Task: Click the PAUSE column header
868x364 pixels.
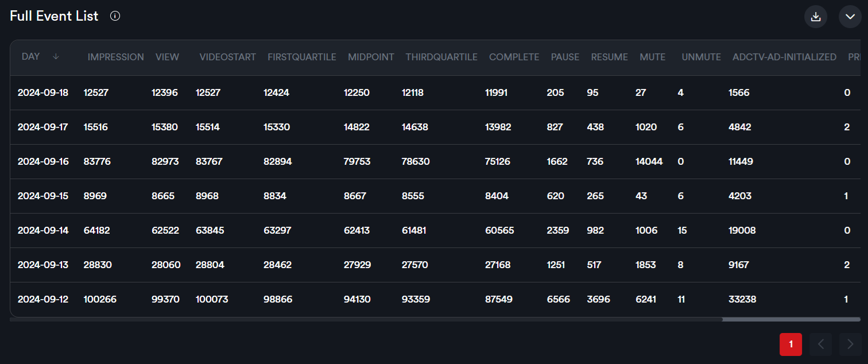Action: click(x=565, y=57)
